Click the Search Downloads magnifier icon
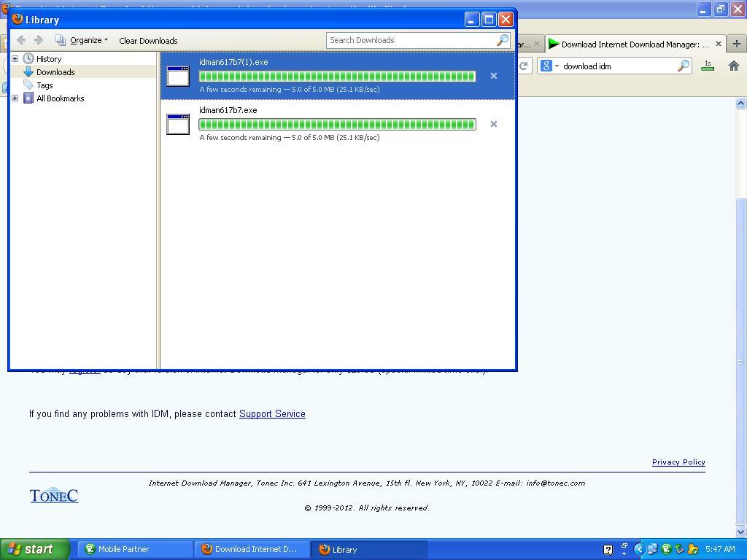The width and height of the screenshot is (747, 560). point(503,40)
